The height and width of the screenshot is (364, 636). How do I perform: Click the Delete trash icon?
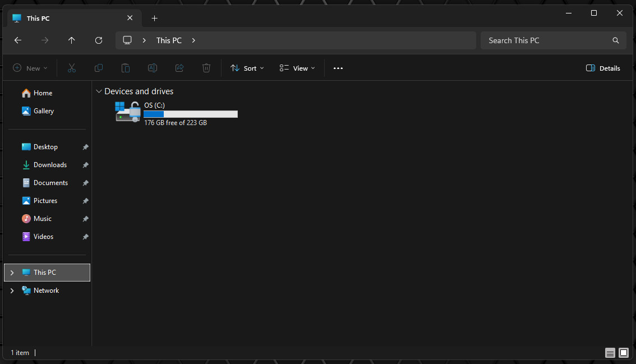[x=206, y=68]
